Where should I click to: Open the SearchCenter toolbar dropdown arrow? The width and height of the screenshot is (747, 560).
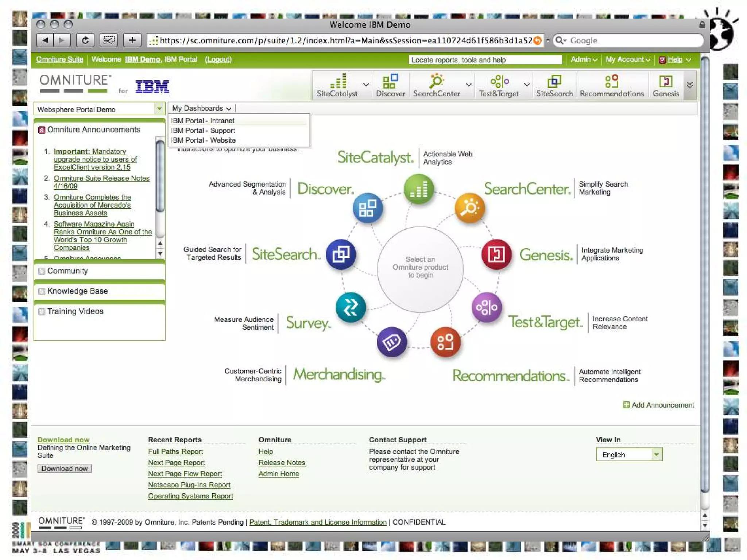(469, 85)
